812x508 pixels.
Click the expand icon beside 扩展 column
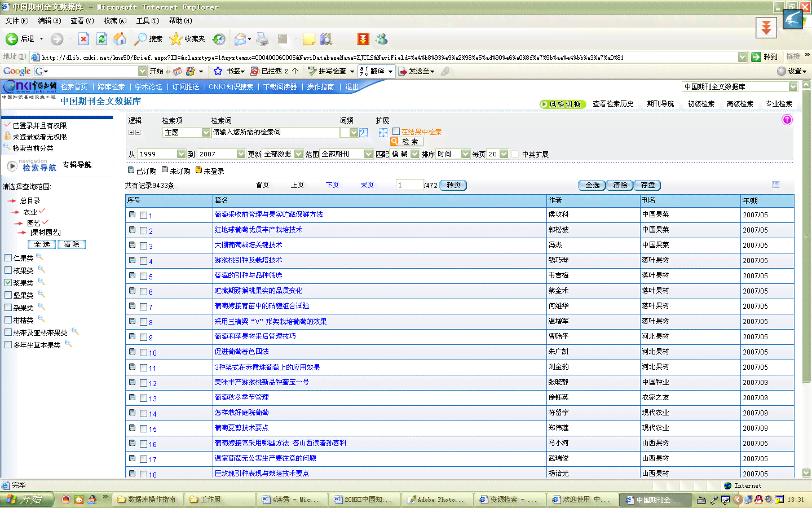[383, 132]
